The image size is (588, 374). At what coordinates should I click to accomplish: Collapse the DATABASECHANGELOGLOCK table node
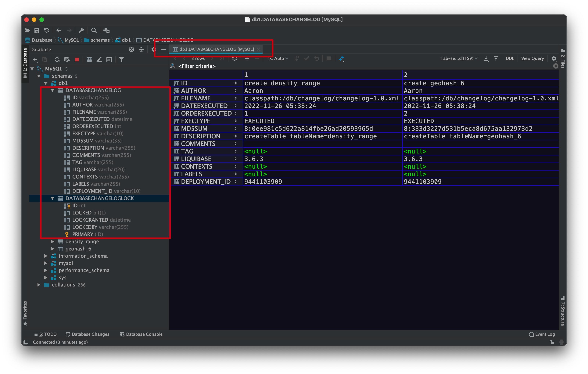tap(52, 198)
